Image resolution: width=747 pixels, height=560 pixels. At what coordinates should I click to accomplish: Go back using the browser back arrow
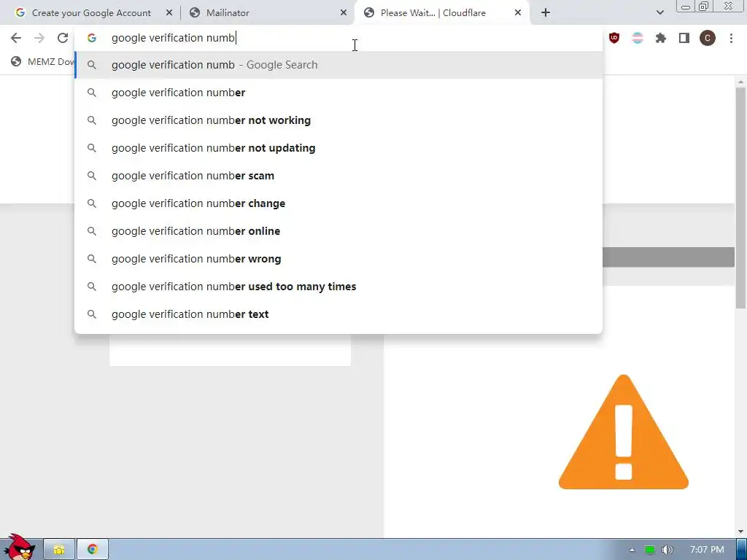(x=16, y=38)
